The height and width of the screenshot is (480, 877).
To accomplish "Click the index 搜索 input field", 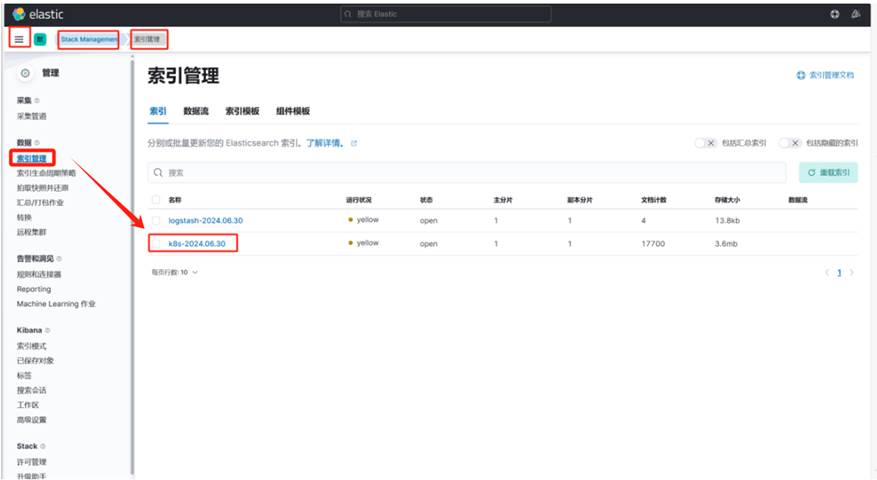I will 466,172.
